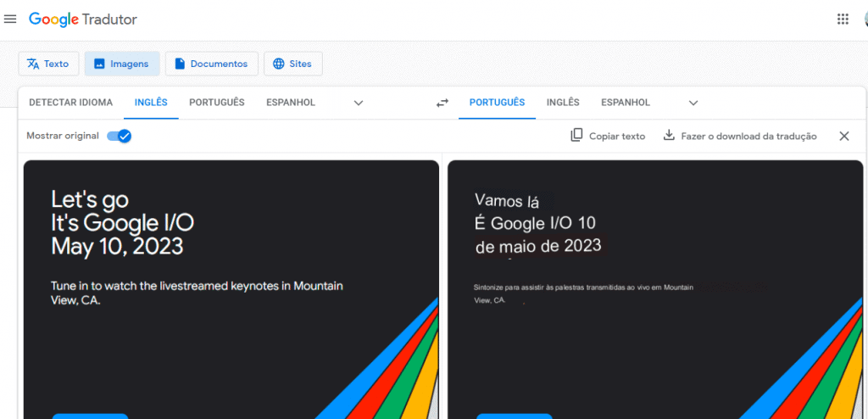
Task: Click Fazer o download da tradução
Action: 739,136
